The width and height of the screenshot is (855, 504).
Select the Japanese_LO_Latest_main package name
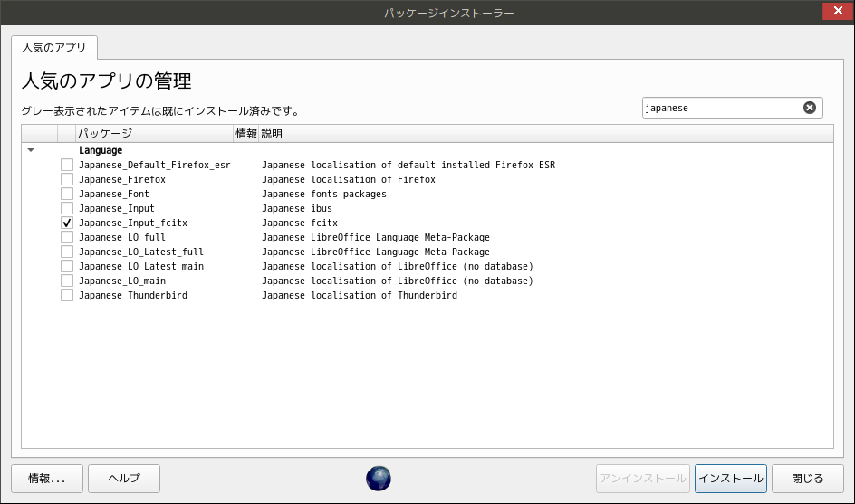coord(141,266)
